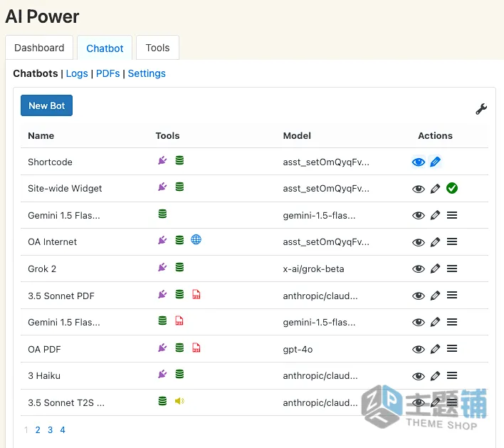This screenshot has width=504, height=448.
Task: Open the PDFs sub-section
Action: pos(107,73)
